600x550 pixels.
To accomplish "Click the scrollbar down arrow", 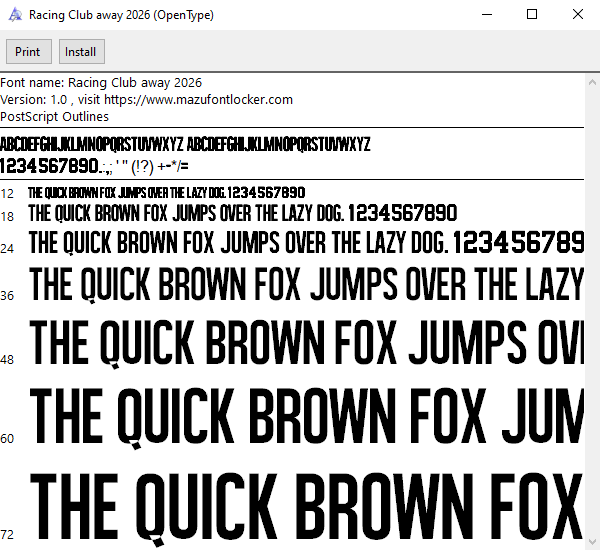I will tap(592, 542).
